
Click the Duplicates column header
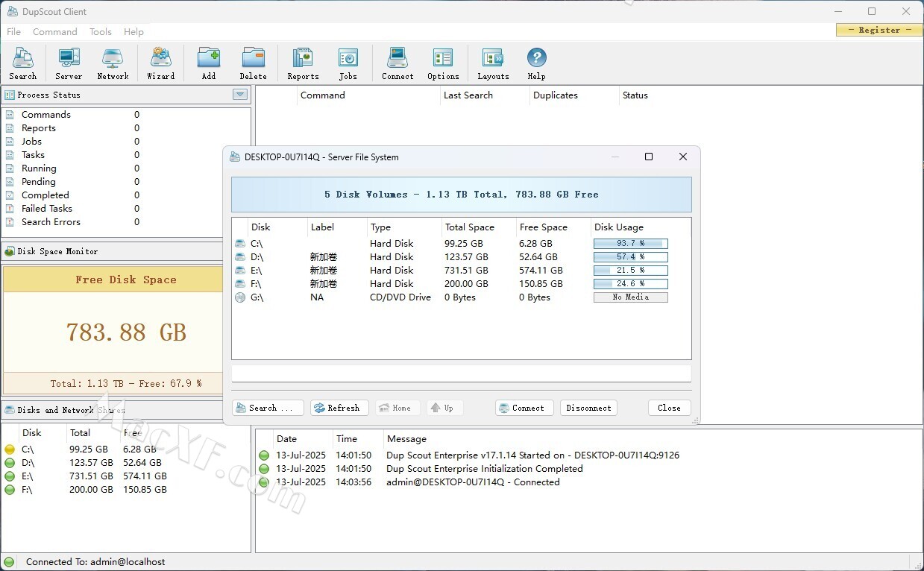click(574, 95)
